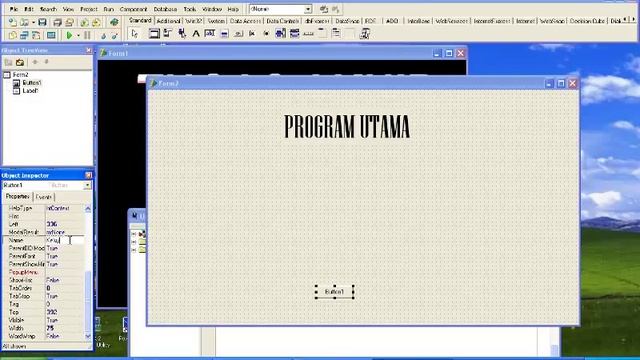Pick the MainMenu component from the palette
The height and width of the screenshot is (360, 640).
coord(168,34)
